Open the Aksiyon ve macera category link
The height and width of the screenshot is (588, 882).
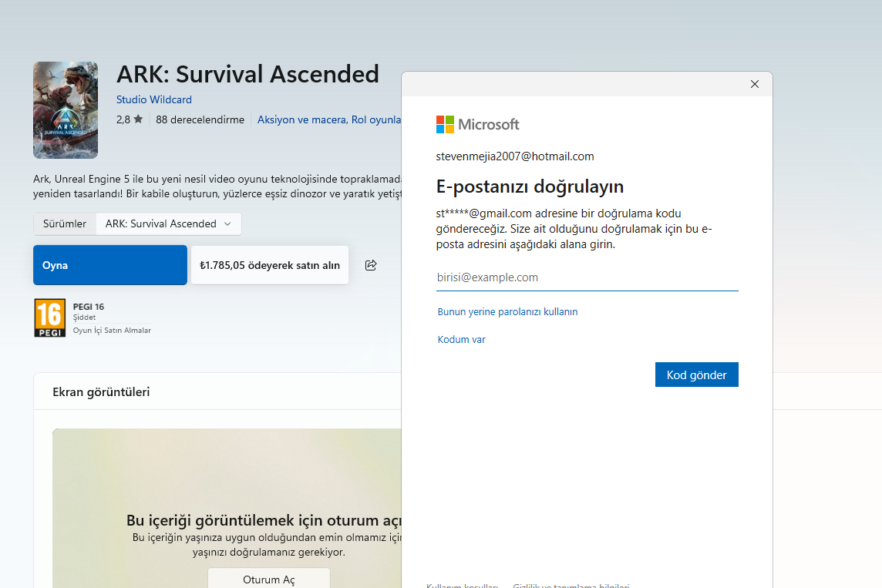(301, 119)
